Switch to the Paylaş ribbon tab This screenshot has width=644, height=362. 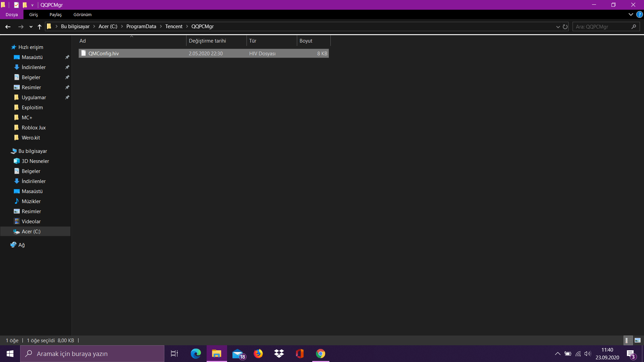pyautogui.click(x=56, y=14)
